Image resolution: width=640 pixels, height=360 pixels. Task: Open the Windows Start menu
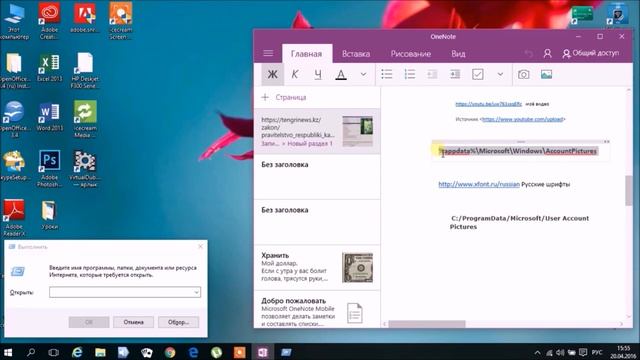pos(7,352)
